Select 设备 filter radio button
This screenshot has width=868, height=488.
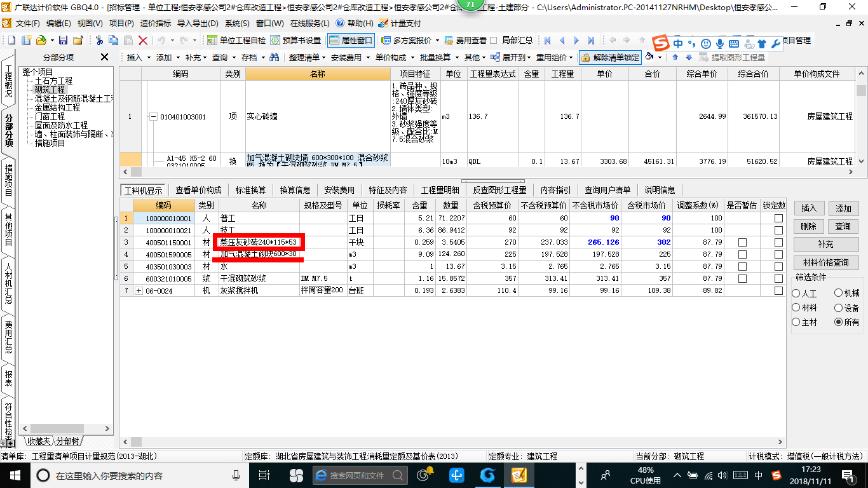point(839,308)
